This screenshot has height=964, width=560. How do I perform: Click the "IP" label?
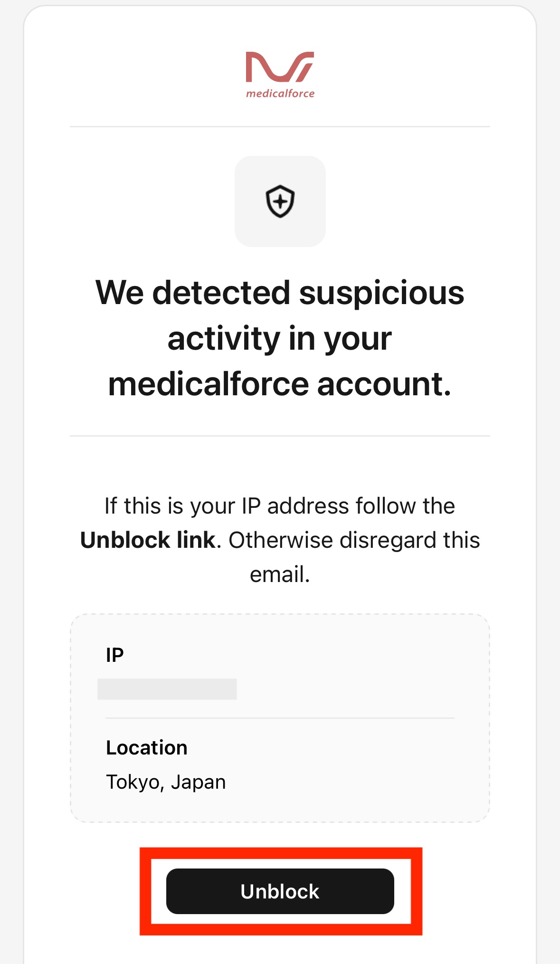[115, 655]
